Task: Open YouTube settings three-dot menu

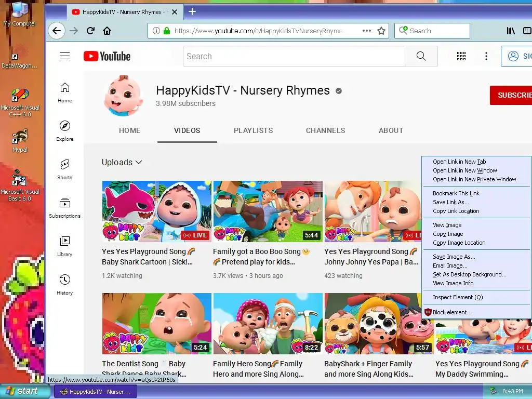Action: click(x=486, y=56)
